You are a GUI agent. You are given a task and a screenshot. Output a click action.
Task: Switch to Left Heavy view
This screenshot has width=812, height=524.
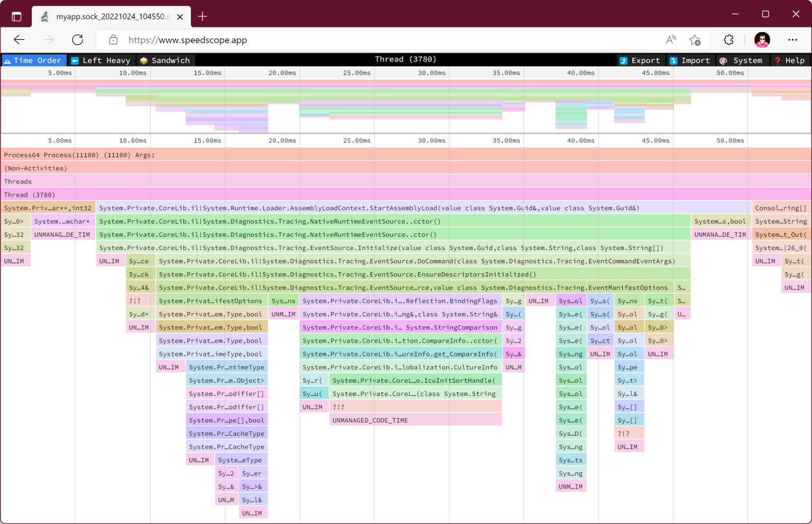[x=101, y=60]
